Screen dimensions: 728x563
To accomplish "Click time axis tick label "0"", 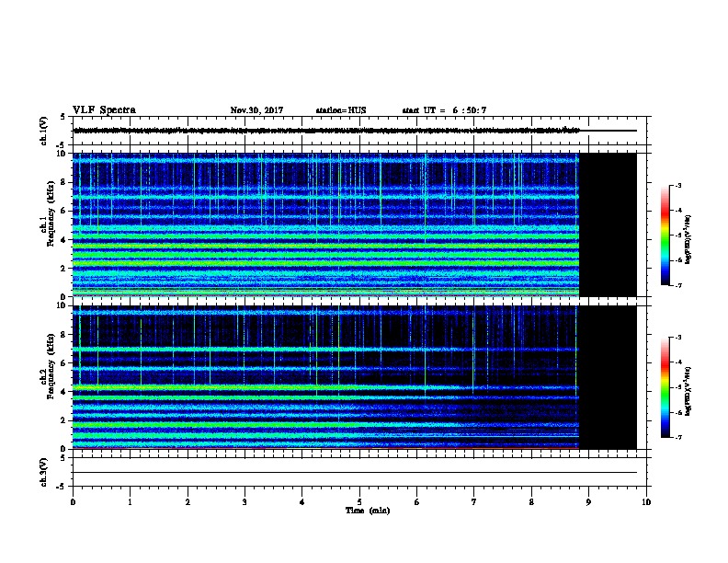I will click(73, 502).
